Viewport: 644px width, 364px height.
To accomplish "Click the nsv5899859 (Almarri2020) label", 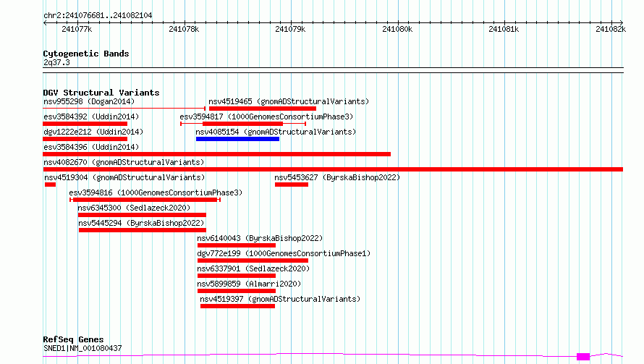I will coord(249,284).
